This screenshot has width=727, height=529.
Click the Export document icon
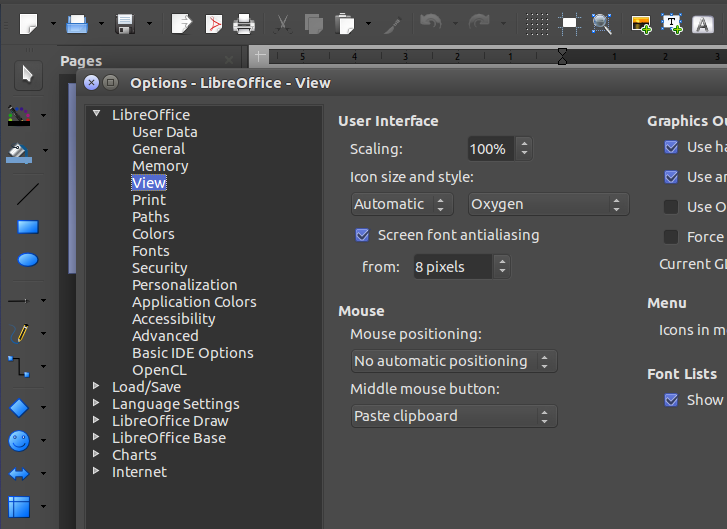[181, 24]
